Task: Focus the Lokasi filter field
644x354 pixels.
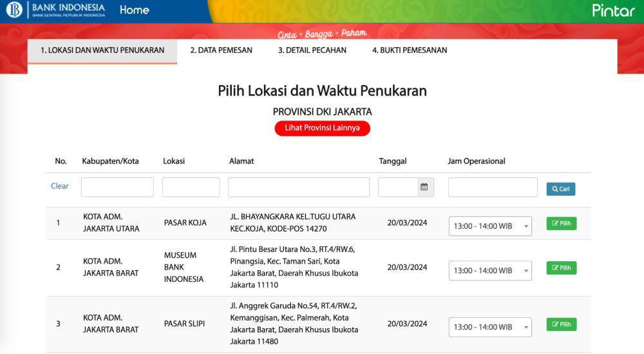Action: (191, 187)
